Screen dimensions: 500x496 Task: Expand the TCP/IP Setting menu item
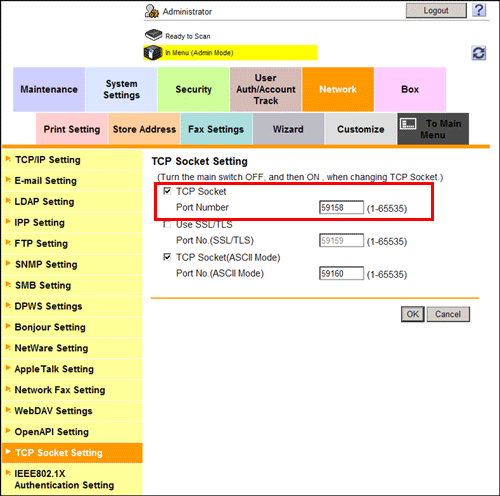coord(72,160)
